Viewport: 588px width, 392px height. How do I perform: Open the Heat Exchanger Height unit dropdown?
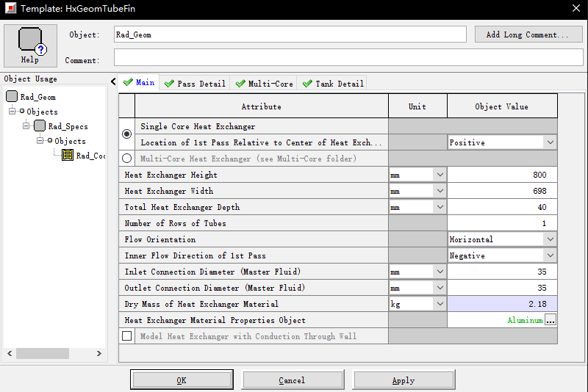click(x=440, y=175)
